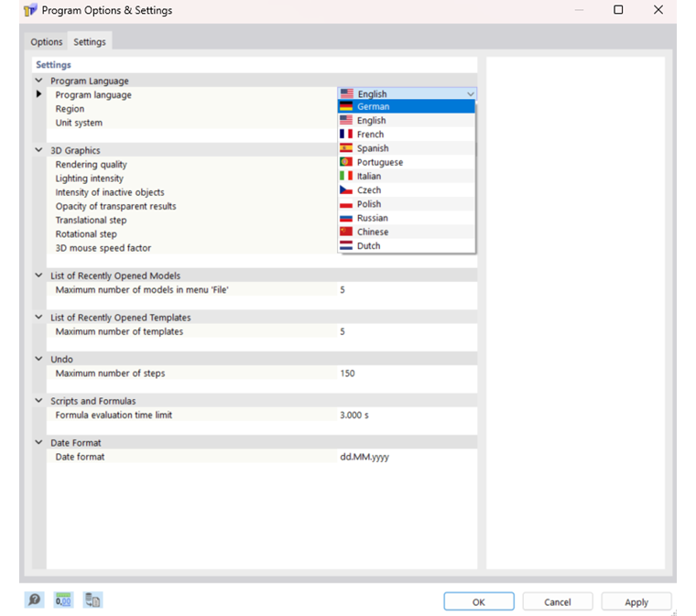Collapse the Date Format section
Image resolution: width=696 pixels, height=616 pixels.
click(39, 443)
